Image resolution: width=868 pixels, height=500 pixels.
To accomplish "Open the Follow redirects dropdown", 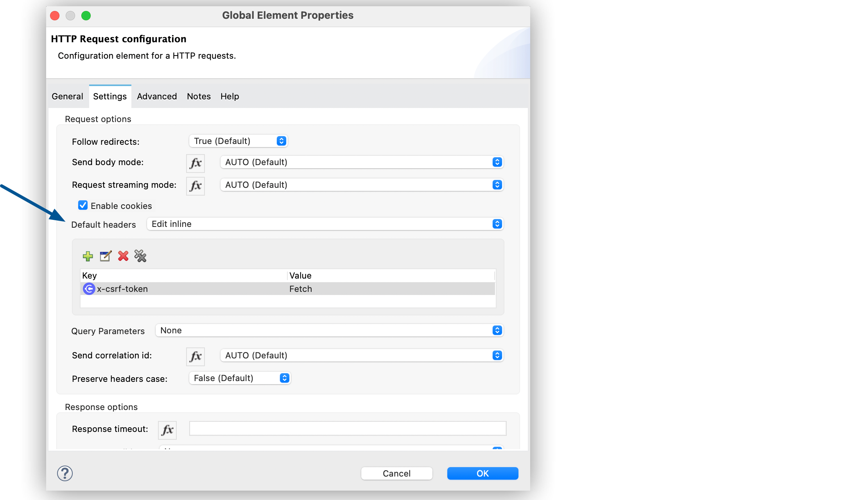I will (238, 141).
